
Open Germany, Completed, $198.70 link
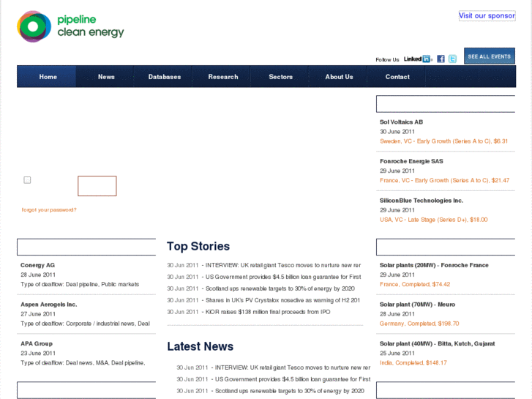click(419, 324)
